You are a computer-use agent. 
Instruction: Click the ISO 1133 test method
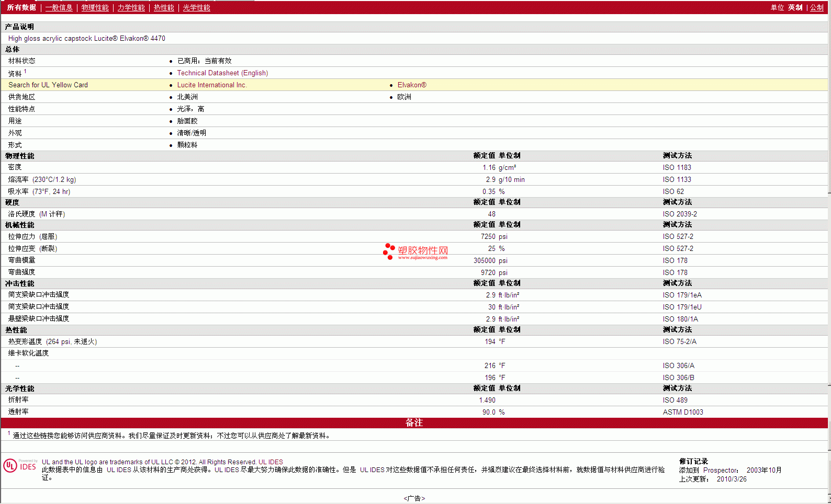click(x=677, y=180)
